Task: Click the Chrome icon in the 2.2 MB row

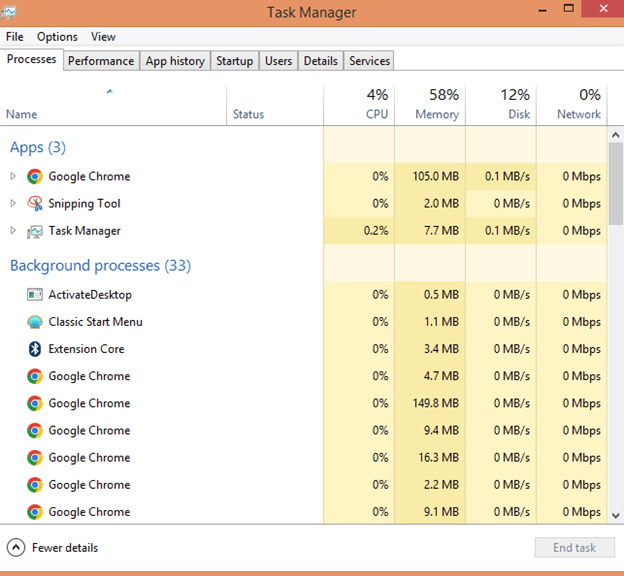Action: (x=35, y=484)
